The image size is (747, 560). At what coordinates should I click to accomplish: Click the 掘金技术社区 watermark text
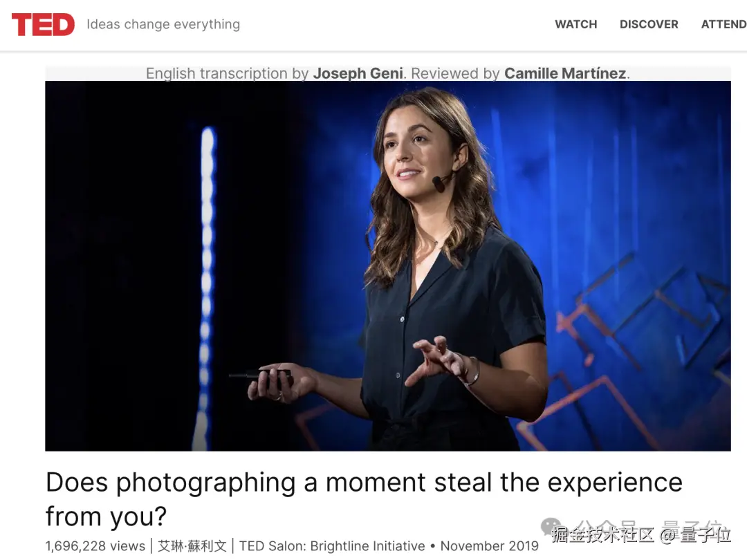point(602,534)
